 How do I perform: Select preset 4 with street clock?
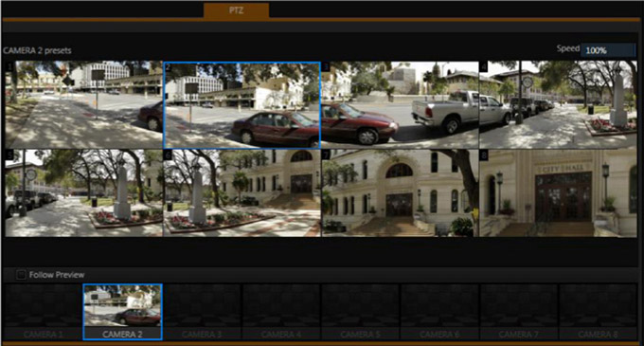pos(558,104)
